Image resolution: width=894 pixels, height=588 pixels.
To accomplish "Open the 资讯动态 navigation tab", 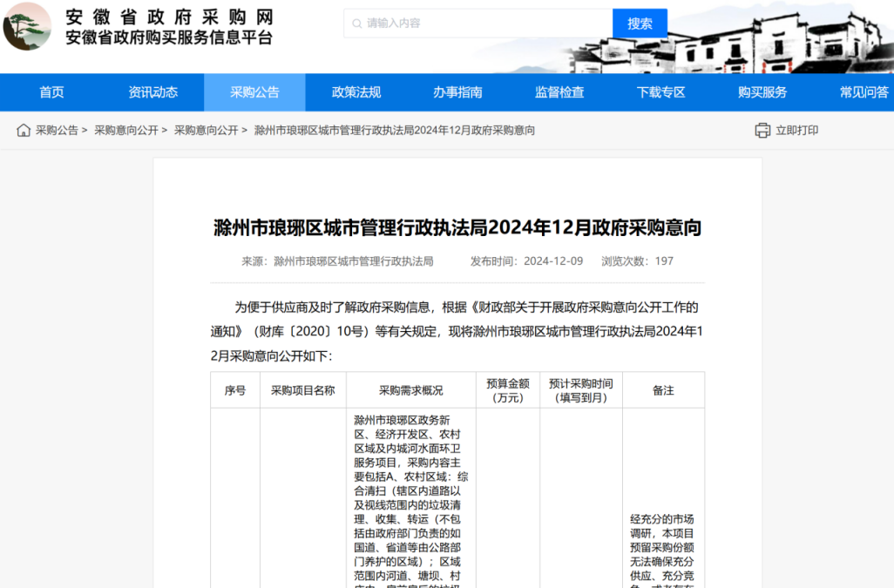I will coord(152,92).
